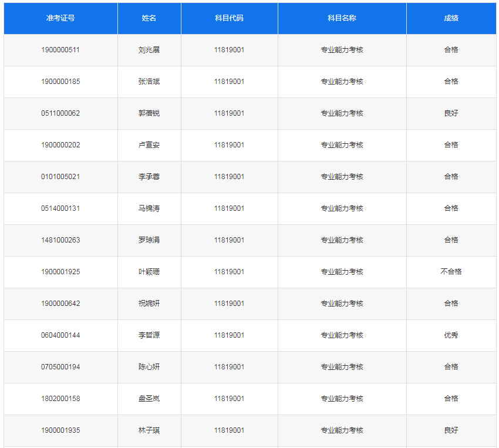Click the 优秀 grade cell
Viewport: 499px width, 448px height.
click(x=451, y=335)
